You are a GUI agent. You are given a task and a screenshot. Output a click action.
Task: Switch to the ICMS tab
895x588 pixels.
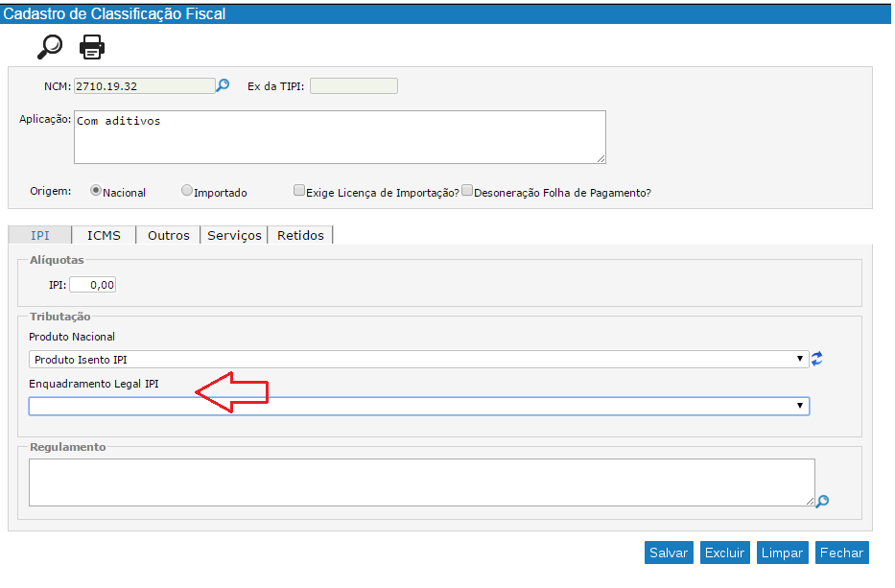coord(104,235)
